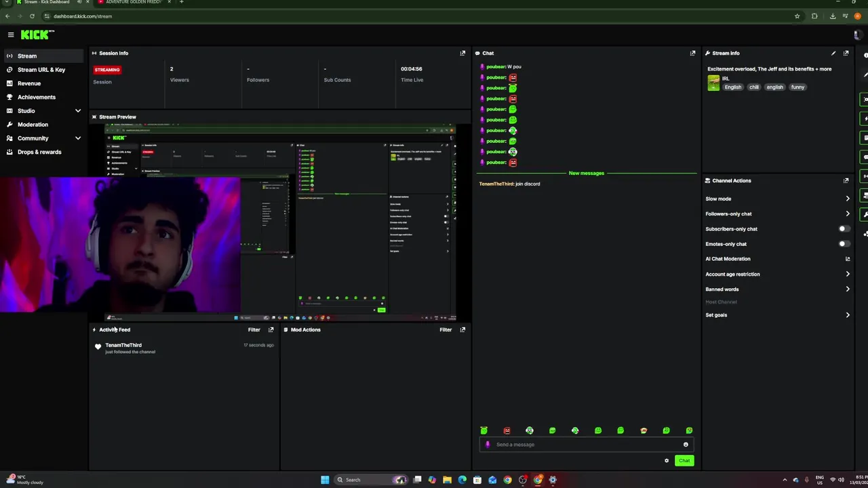The image size is (868, 488).
Task: Open File Explorer from taskbar
Action: [447, 480]
